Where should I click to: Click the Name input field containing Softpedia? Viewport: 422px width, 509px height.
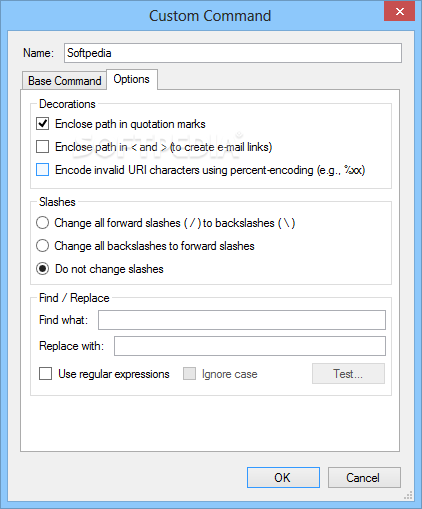(233, 53)
